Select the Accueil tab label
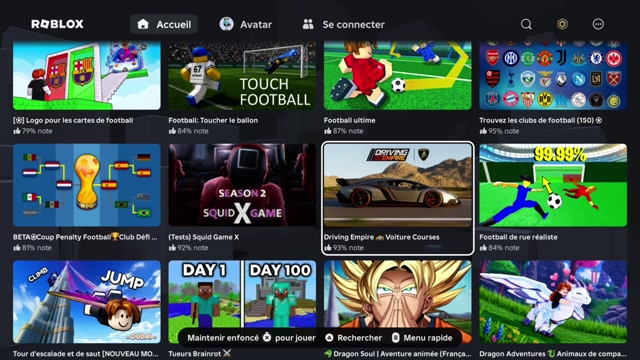Viewport: 640px width, 360px height. click(x=174, y=24)
